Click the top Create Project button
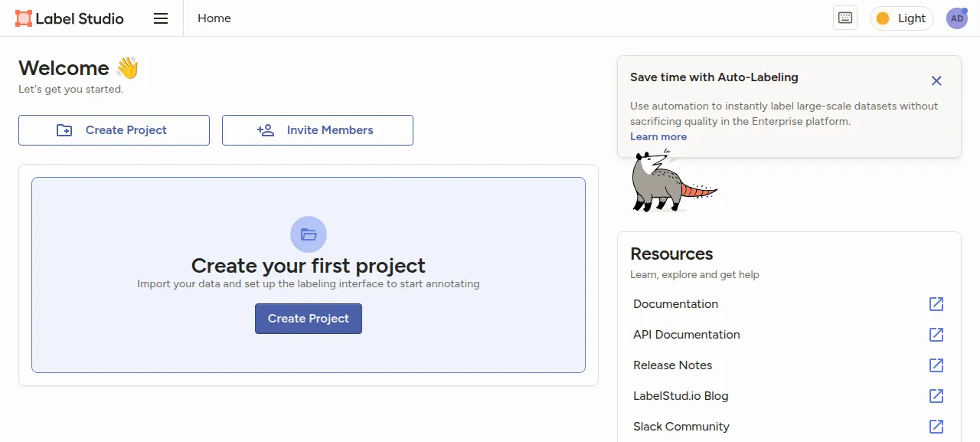Screen dimensions: 980x442 point(114,130)
